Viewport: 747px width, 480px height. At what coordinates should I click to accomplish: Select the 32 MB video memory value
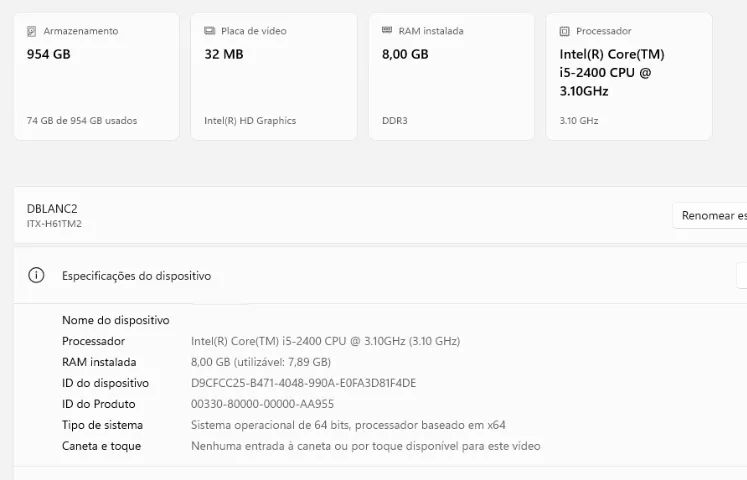pos(224,54)
